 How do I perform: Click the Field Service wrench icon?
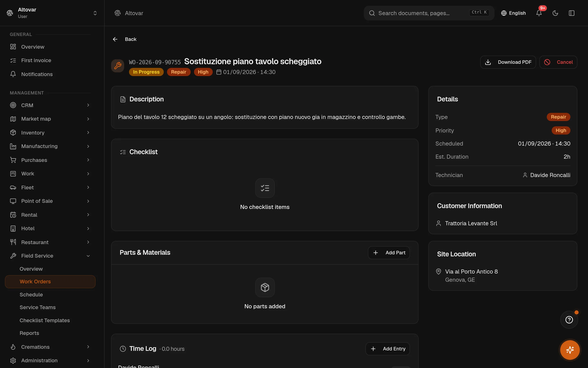click(x=13, y=256)
